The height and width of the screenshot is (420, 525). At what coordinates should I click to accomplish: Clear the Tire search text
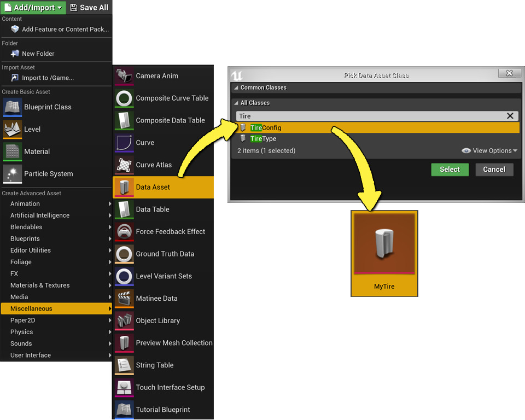pos(509,116)
